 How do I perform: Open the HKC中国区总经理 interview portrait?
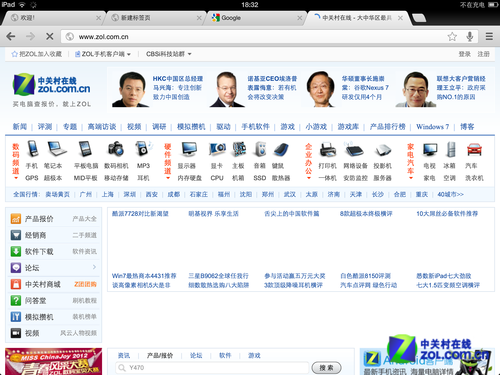point(130,89)
